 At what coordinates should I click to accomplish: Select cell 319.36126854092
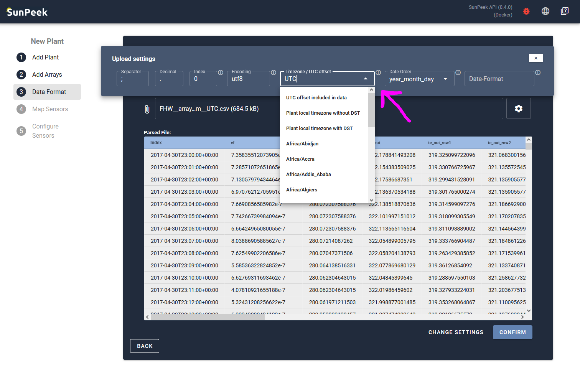pos(450,265)
